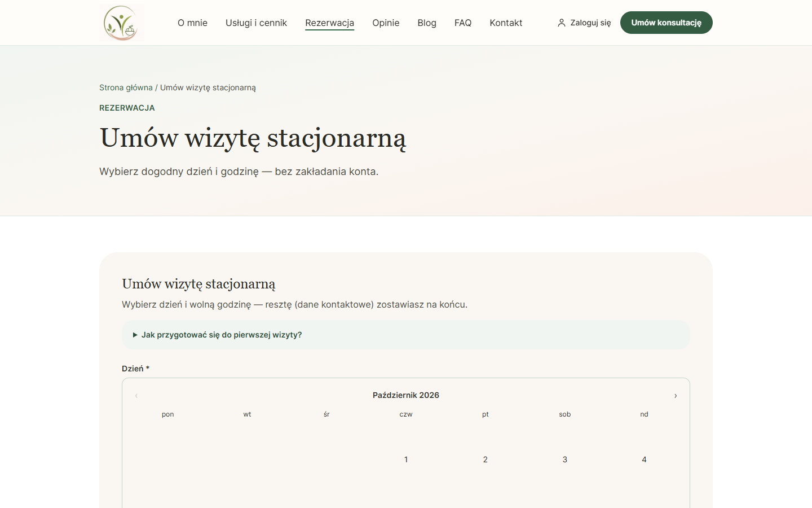
Task: Open the FAQ page
Action: [x=463, y=23]
